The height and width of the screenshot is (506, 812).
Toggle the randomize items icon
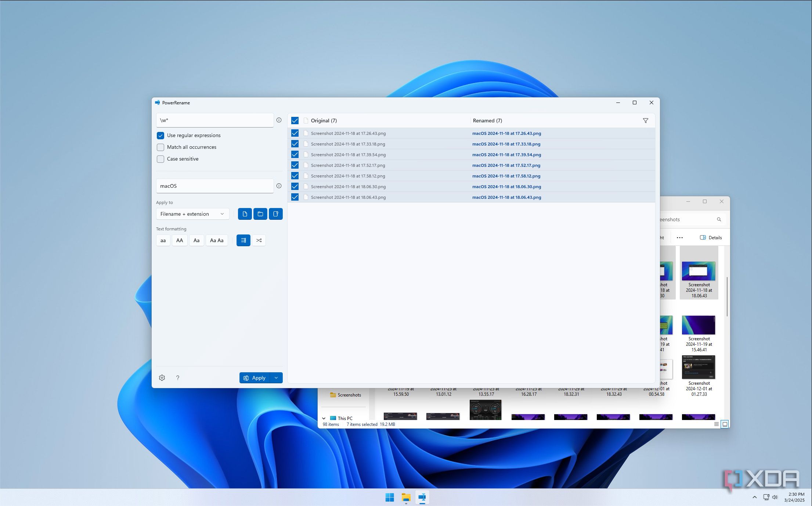pos(259,240)
